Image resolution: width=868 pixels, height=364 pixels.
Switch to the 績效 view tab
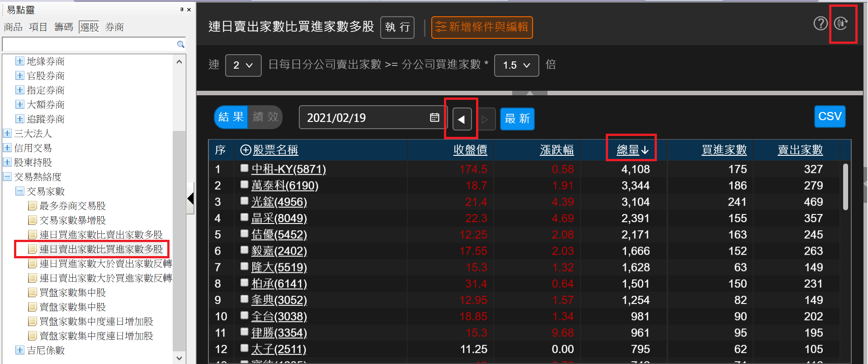(x=265, y=117)
